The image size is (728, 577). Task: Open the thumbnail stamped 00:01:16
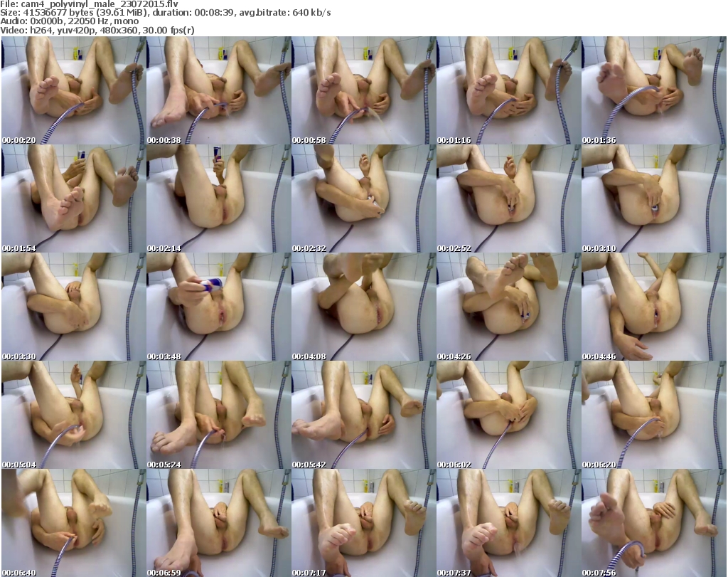[x=508, y=90]
